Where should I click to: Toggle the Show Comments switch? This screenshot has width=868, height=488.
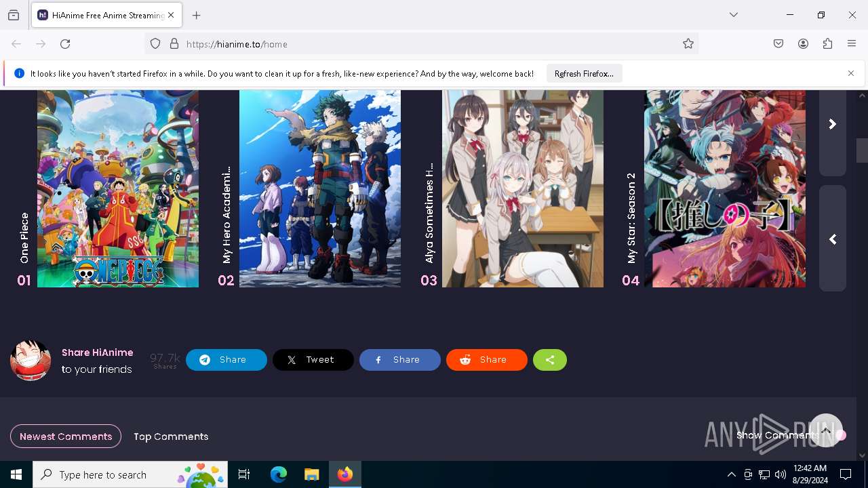[840, 435]
